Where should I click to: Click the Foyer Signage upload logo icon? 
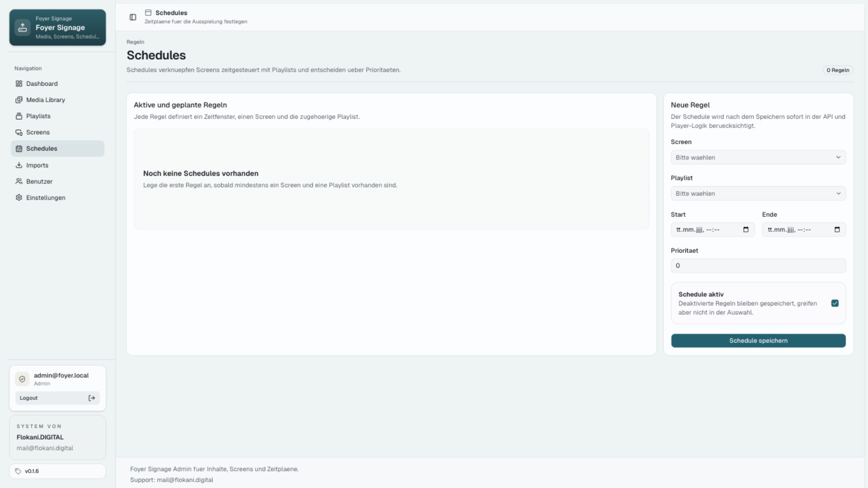[x=23, y=28]
